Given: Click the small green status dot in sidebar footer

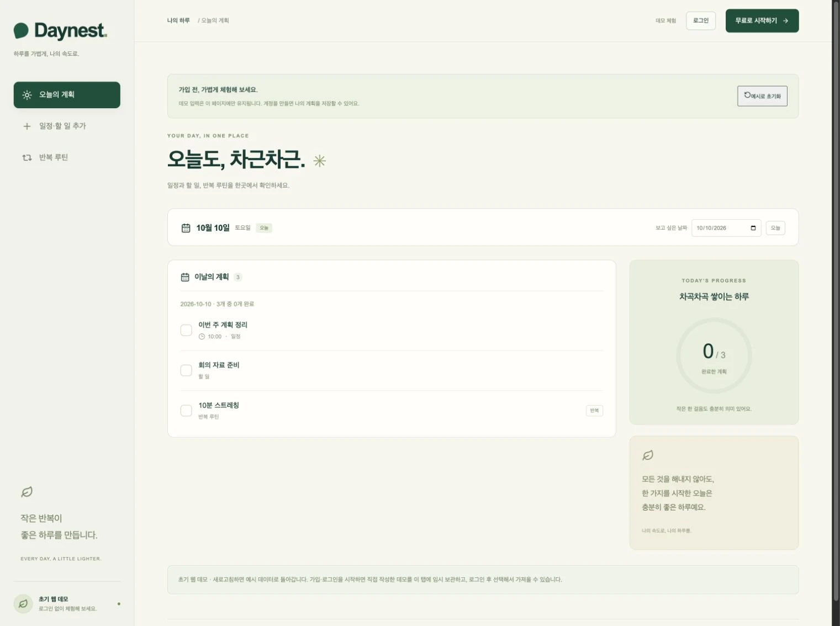Looking at the screenshot, I should [119, 604].
